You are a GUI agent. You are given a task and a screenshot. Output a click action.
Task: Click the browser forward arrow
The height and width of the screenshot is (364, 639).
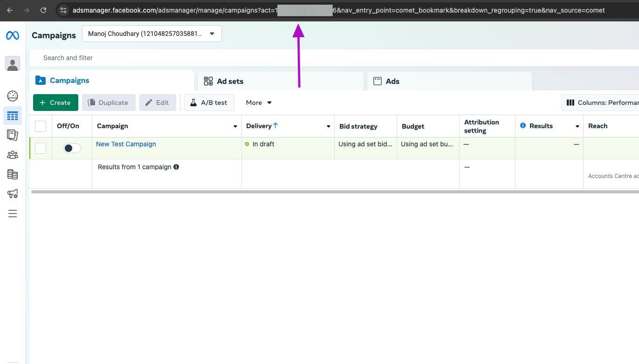(27, 10)
